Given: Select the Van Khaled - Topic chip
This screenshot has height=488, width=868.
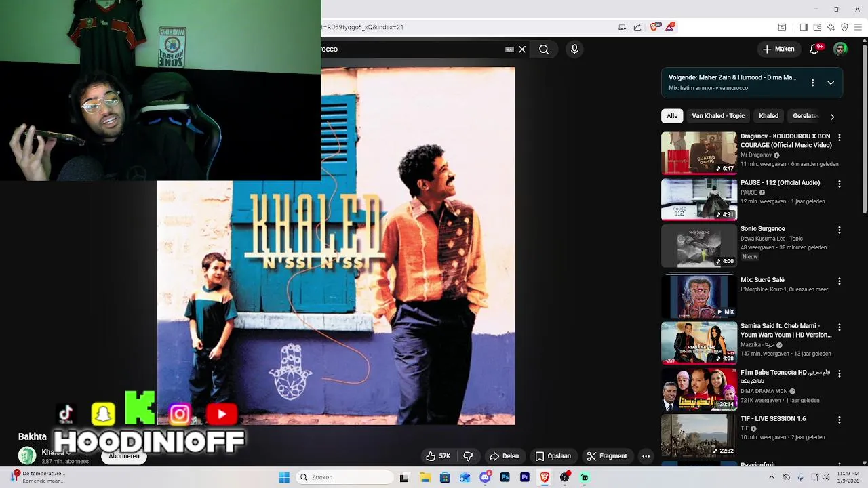Looking at the screenshot, I should pos(718,116).
